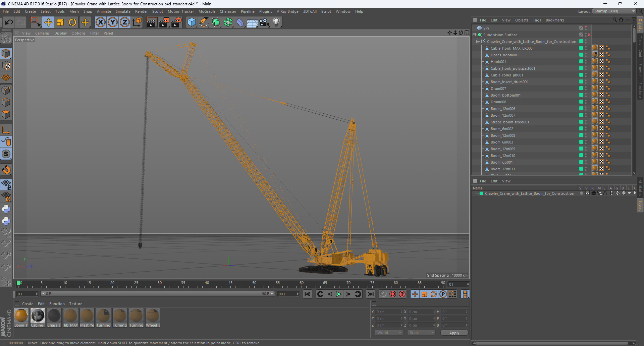Image resolution: width=644 pixels, height=346 pixels.
Task: Open the World coordinate dropdown
Action: tap(389, 333)
